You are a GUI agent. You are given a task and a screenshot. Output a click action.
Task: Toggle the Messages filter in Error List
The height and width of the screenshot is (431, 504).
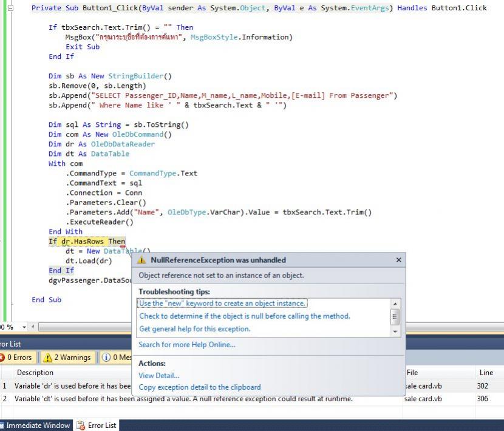click(x=115, y=358)
